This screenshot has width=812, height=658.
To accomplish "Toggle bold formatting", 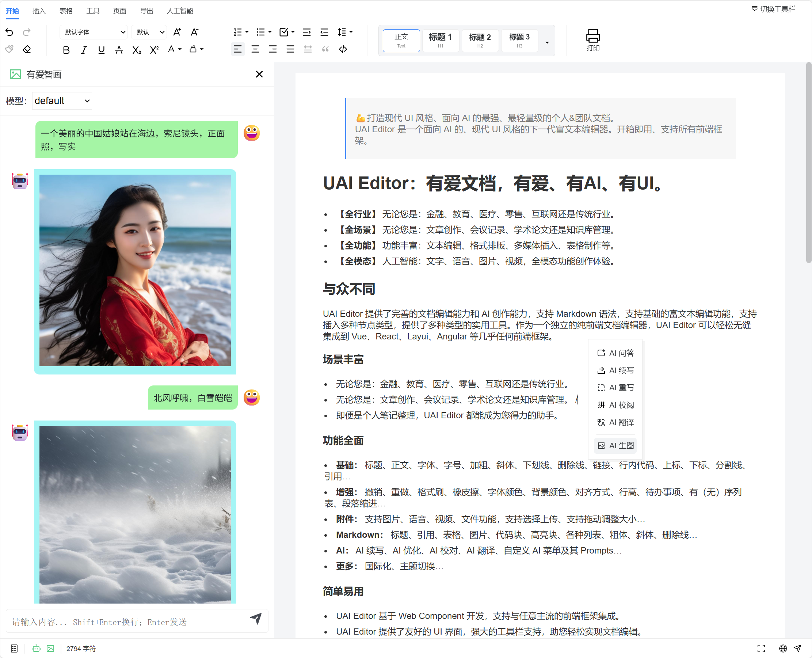I will pos(66,50).
